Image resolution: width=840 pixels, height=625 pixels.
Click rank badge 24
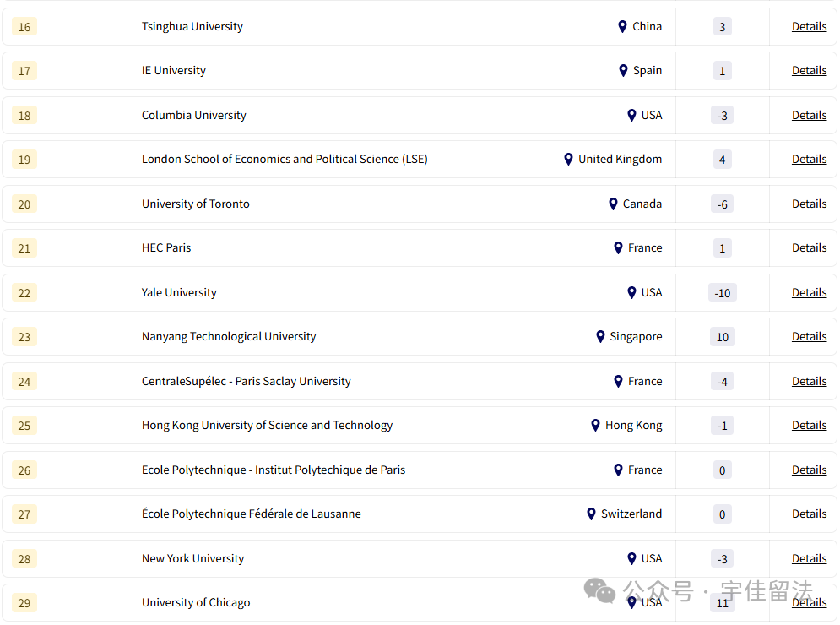click(x=24, y=382)
